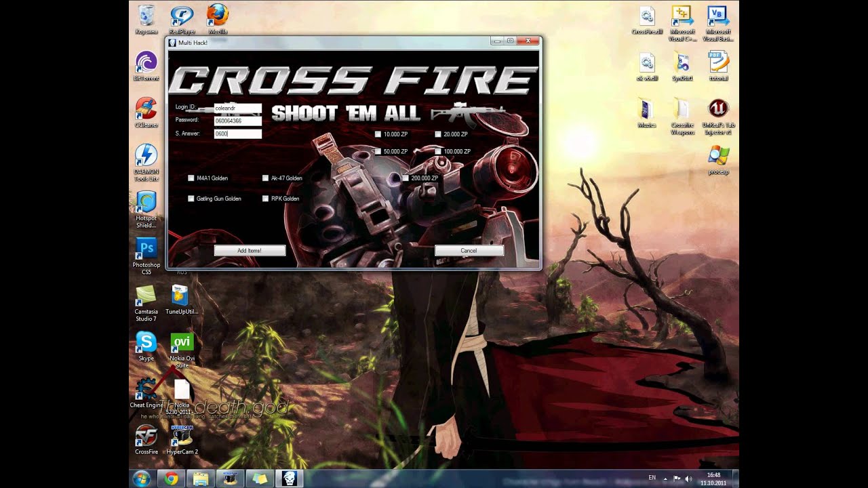Screen dimensions: 868x488
Task: Open the Windows Start menu
Action: [142, 479]
